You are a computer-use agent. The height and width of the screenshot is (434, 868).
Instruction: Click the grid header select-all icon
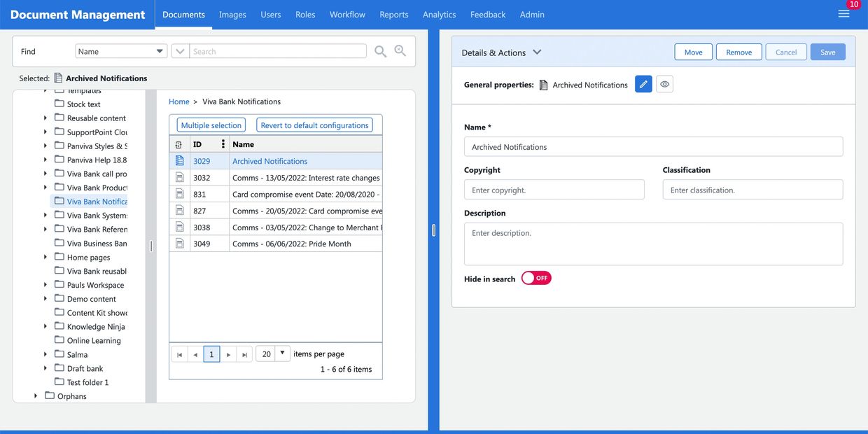click(179, 144)
